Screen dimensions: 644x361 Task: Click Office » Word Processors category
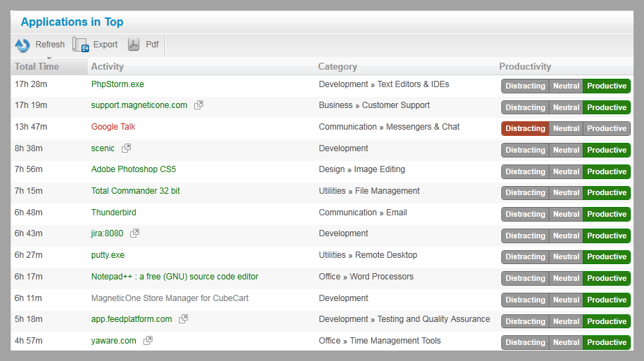366,277
